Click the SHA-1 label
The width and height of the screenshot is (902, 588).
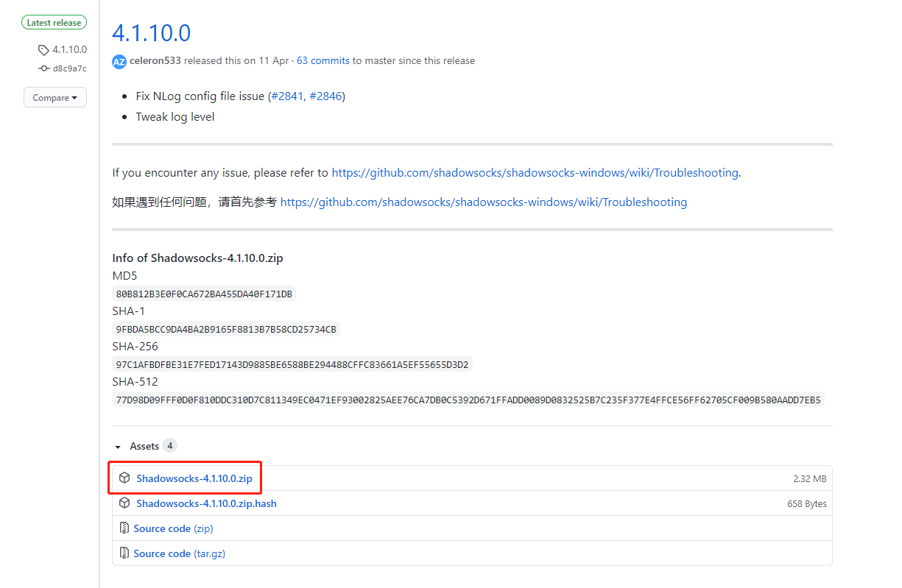(128, 311)
